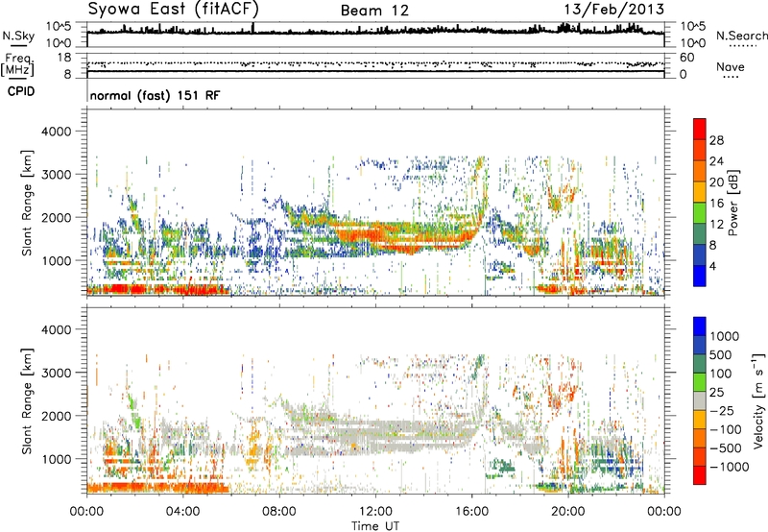768x532 pixels.
Task: Click the 'Syowa East (fitACF)' plot title
Action: click(173, 9)
